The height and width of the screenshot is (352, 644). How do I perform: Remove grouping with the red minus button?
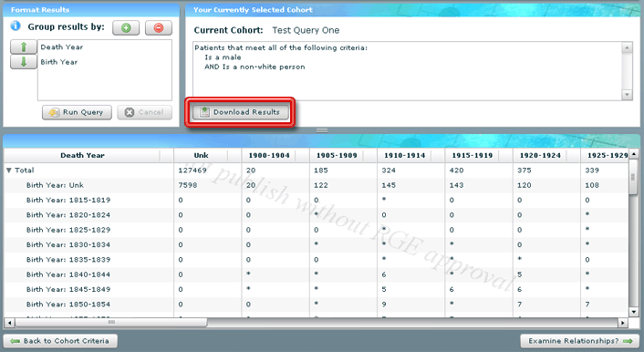pyautogui.click(x=159, y=28)
